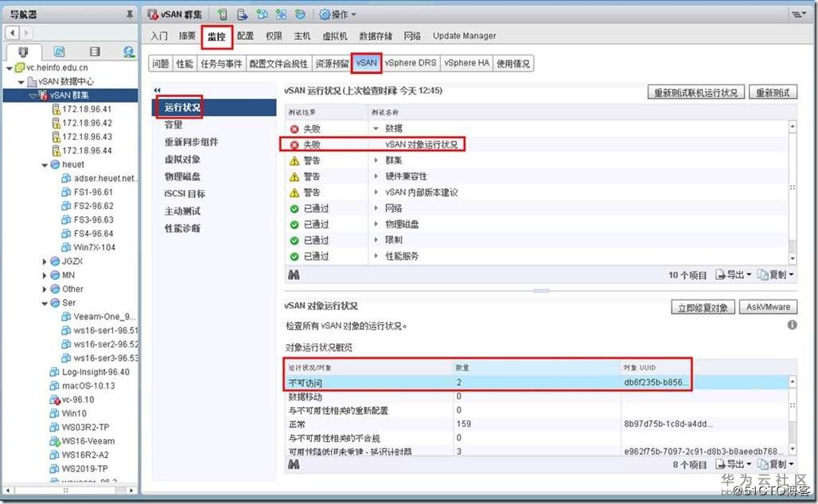Click the navigator back arrow button
818x504 pixels.
coord(13,33)
